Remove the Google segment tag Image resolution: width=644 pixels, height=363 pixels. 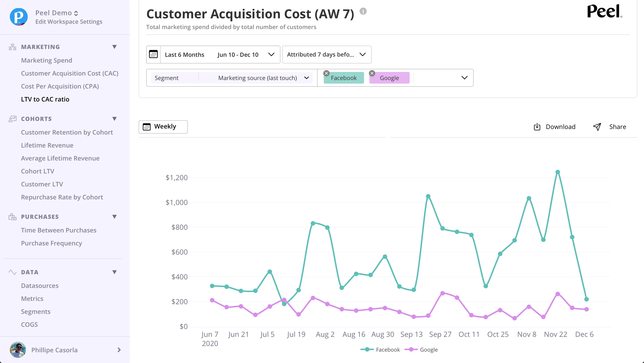(x=372, y=73)
